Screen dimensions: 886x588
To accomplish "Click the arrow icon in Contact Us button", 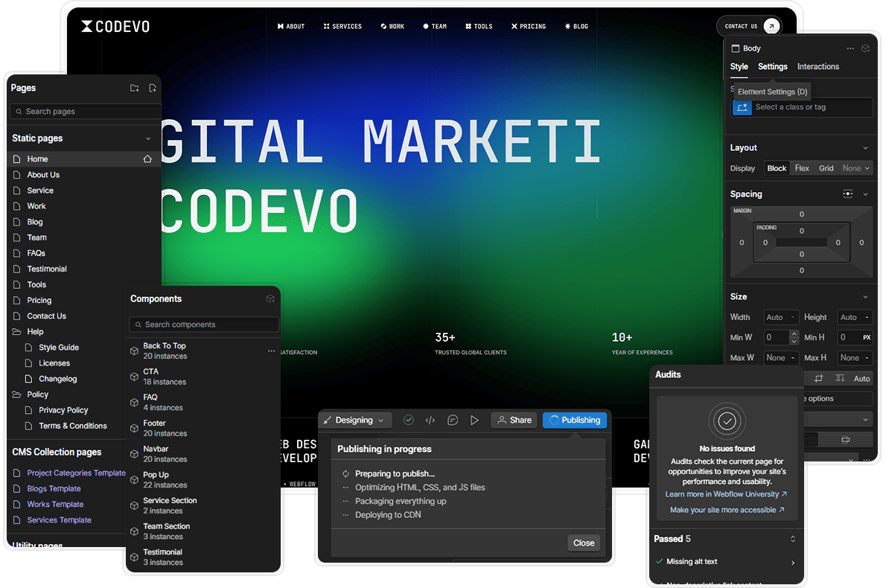I will (x=772, y=26).
